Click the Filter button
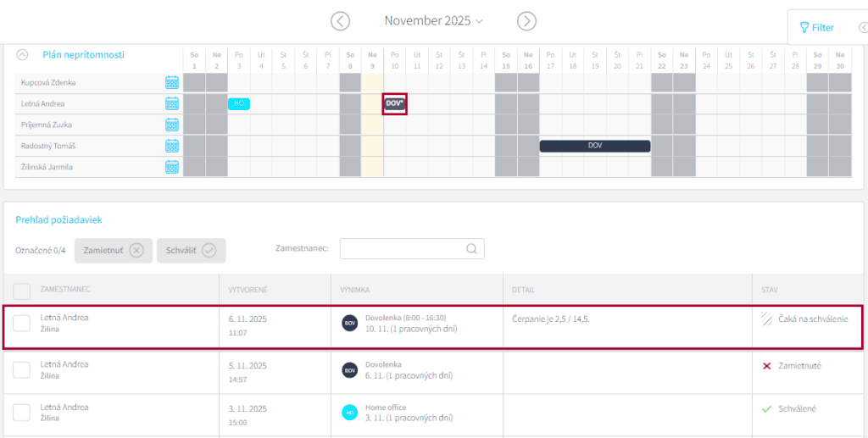 (817, 28)
